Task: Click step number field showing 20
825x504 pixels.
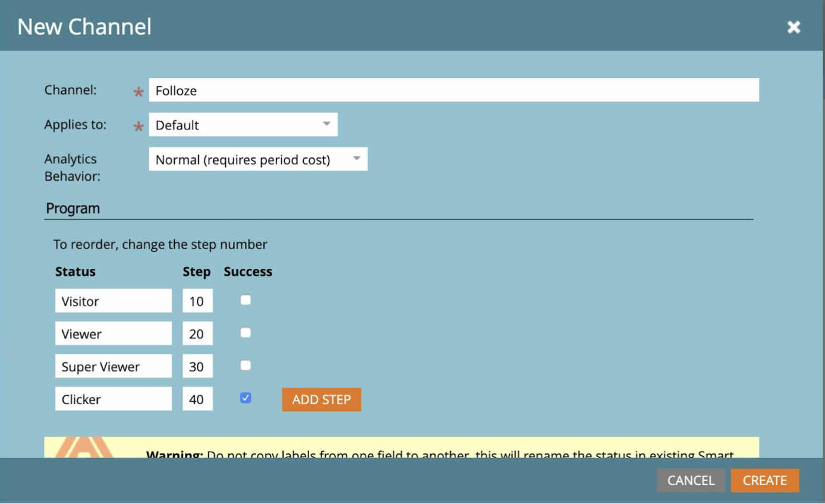Action: coord(197,333)
